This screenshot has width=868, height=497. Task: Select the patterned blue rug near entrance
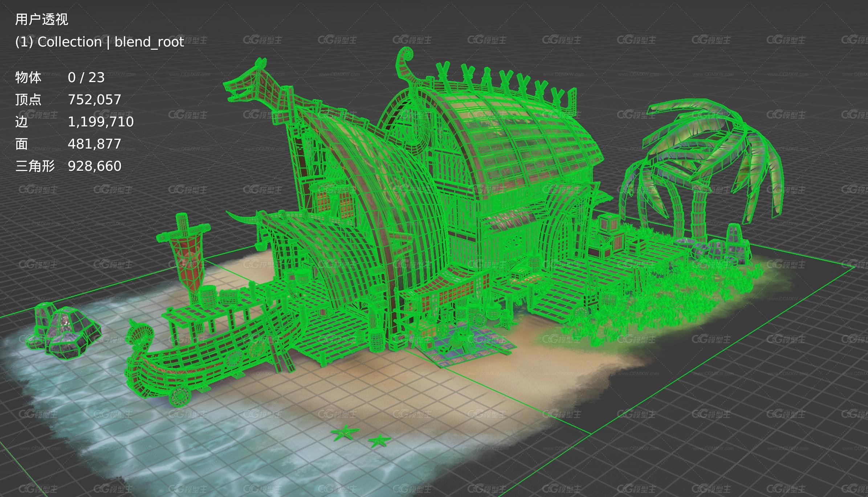[x=468, y=345]
